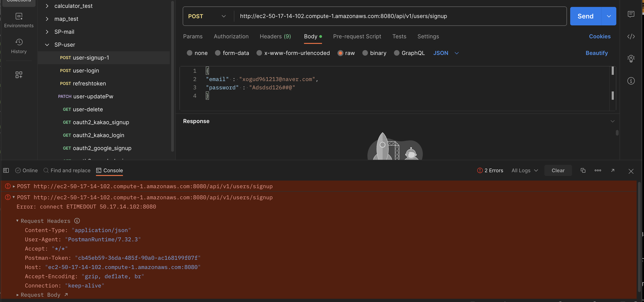Open the Environments sidebar panel
The image size is (644, 302).
click(19, 20)
